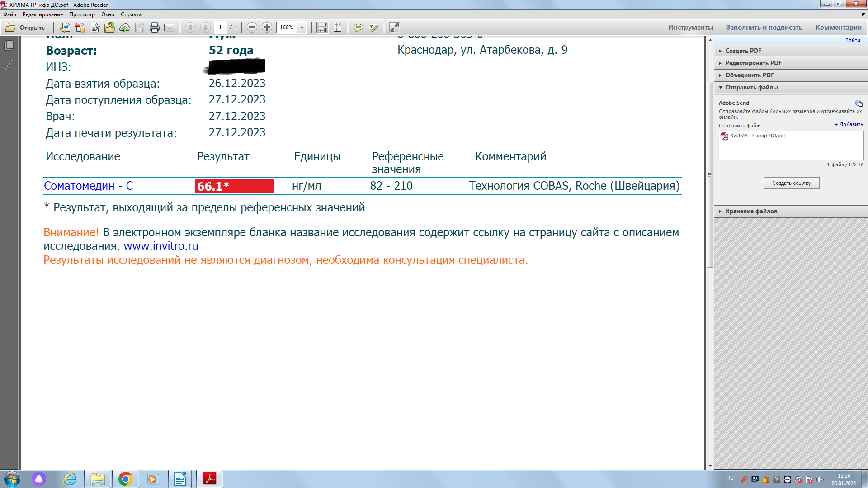Open the zoom level dropdown
This screenshot has width=868, height=488.
tap(302, 28)
